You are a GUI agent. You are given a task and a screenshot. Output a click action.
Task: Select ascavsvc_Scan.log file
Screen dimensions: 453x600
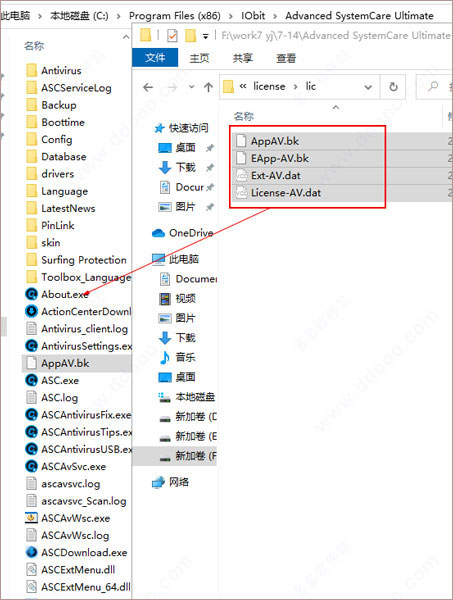coord(76,501)
